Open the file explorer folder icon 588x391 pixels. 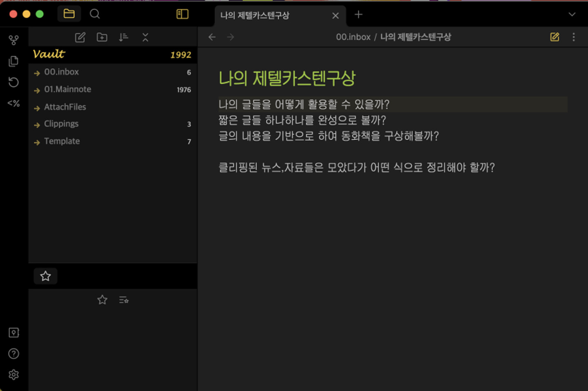click(x=69, y=14)
